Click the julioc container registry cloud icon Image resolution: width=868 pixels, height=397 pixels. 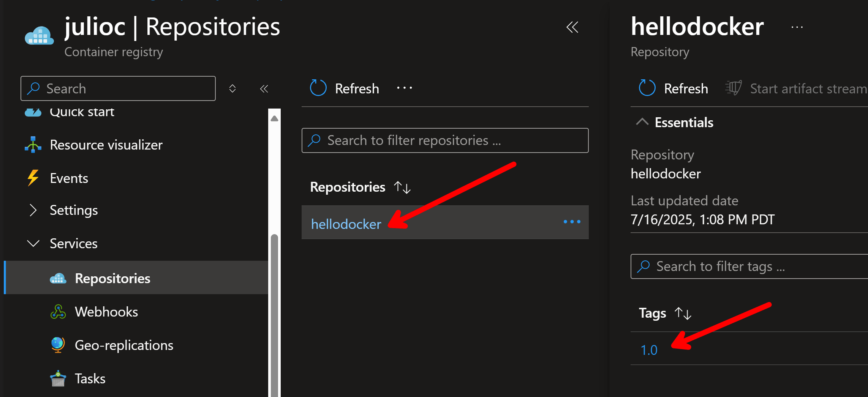pyautogui.click(x=39, y=35)
